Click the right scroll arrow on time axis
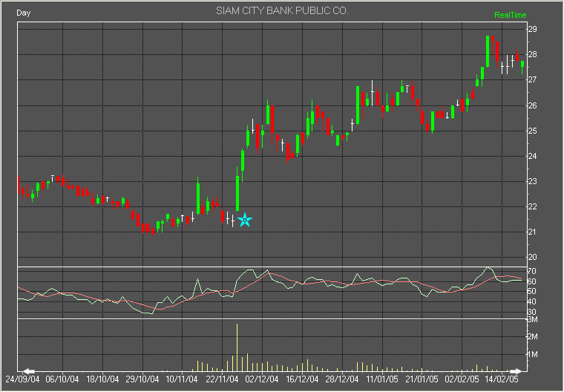This screenshot has width=564, height=392. point(516,371)
